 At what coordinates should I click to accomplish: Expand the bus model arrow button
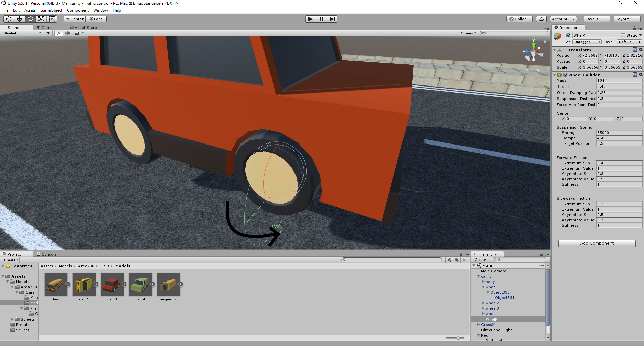click(68, 284)
